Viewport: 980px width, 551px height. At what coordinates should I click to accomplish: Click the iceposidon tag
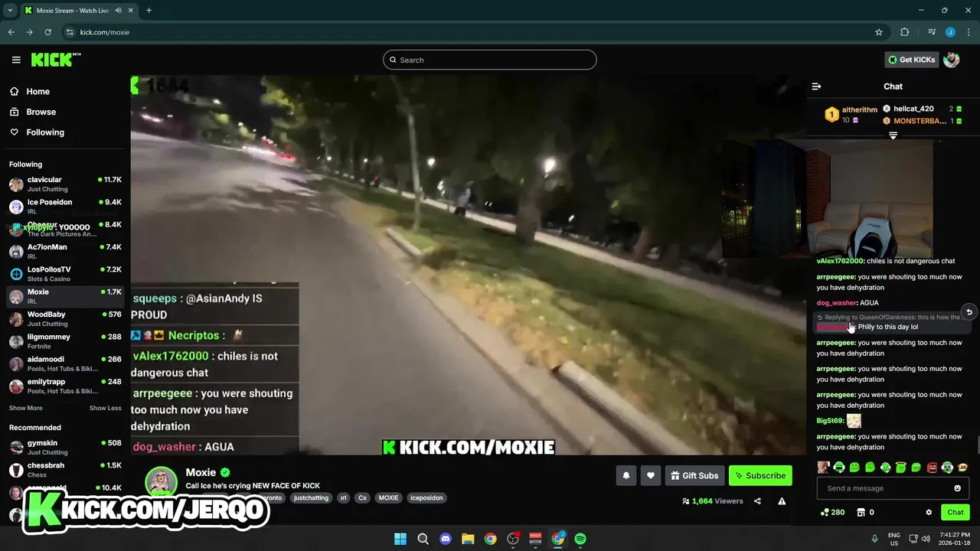pyautogui.click(x=426, y=497)
